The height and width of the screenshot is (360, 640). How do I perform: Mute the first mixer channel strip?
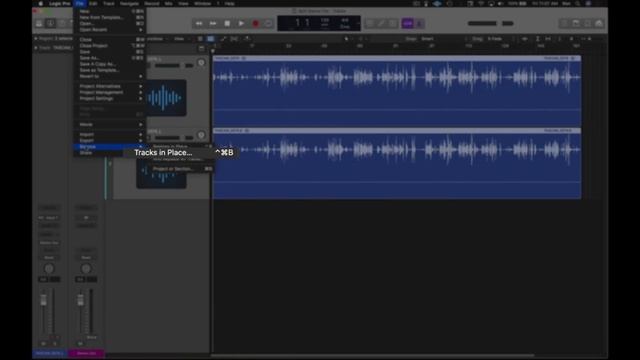pyautogui.click(x=43, y=344)
